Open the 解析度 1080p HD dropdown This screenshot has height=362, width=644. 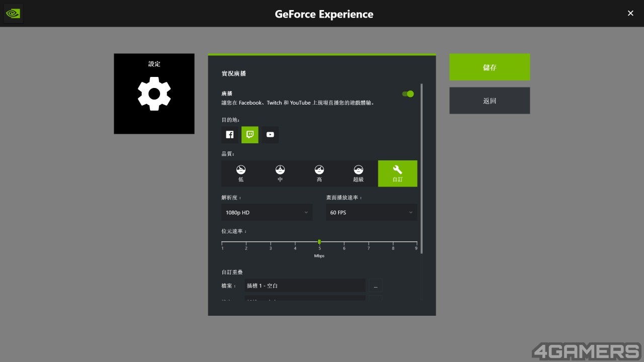point(267,212)
